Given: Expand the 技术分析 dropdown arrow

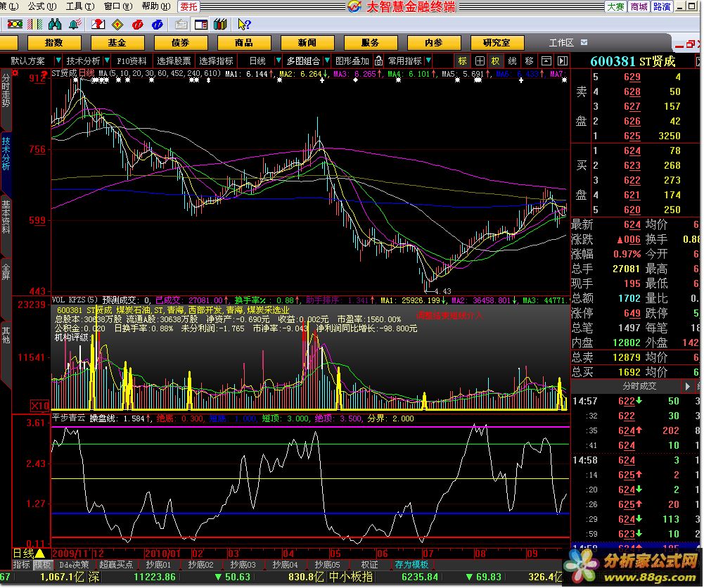Looking at the screenshot, I should (107, 60).
